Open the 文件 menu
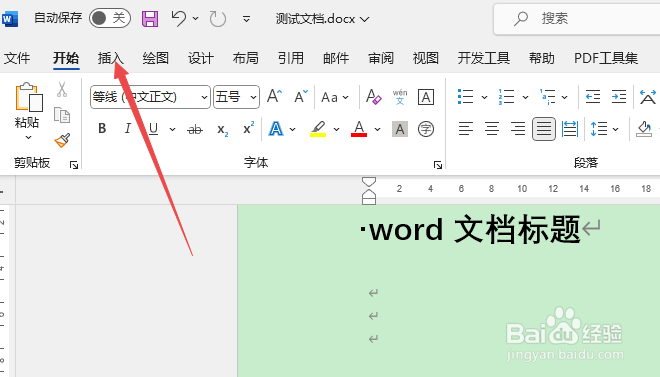660x377 pixels. [17, 58]
